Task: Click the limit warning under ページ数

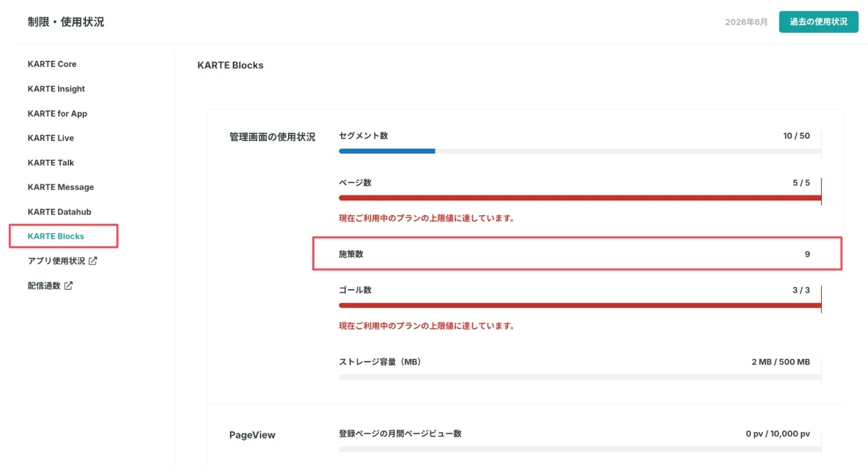Action: (427, 219)
